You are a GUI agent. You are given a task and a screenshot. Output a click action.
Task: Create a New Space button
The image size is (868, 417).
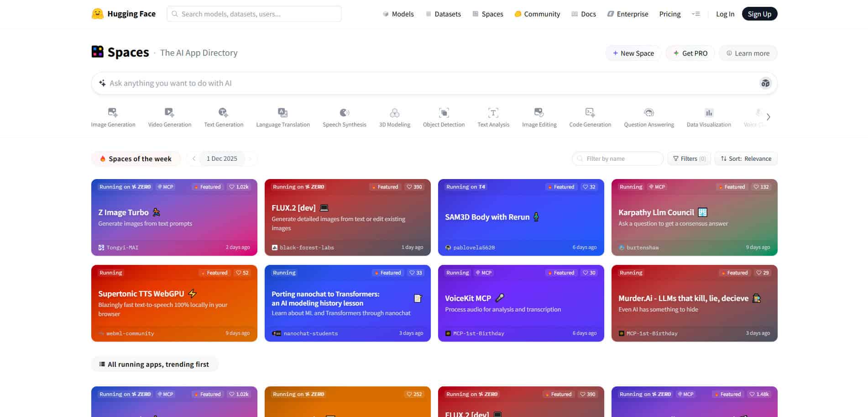[x=633, y=53]
